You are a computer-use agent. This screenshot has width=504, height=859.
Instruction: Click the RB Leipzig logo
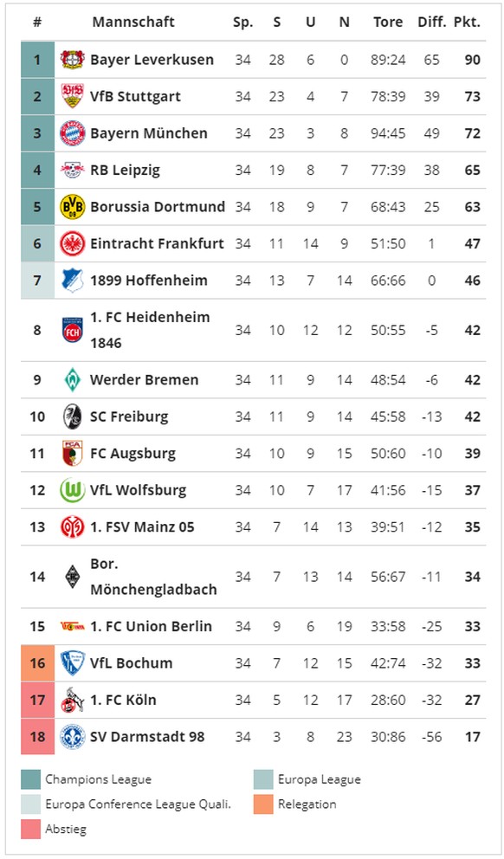(x=73, y=170)
